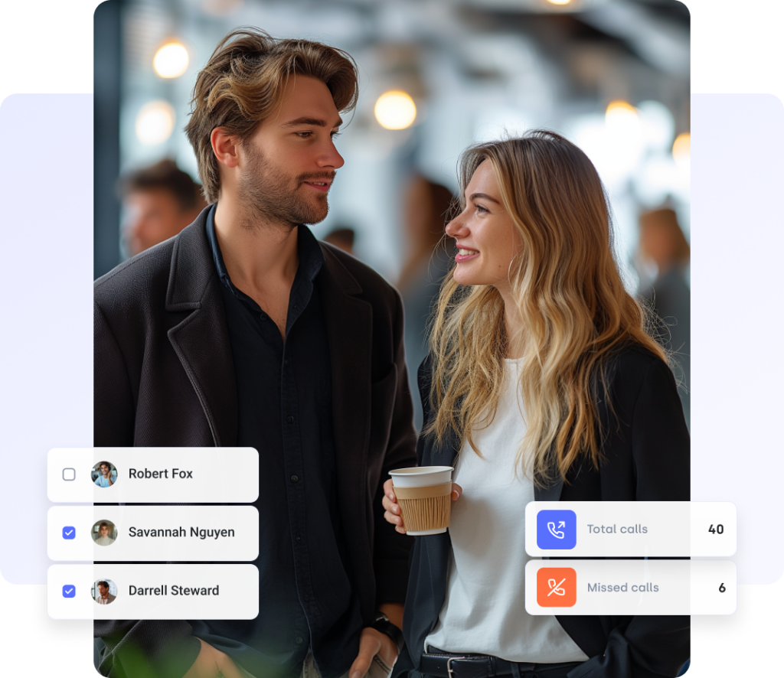
Task: Check the Robert Fox checkbox
Action: pyautogui.click(x=69, y=474)
